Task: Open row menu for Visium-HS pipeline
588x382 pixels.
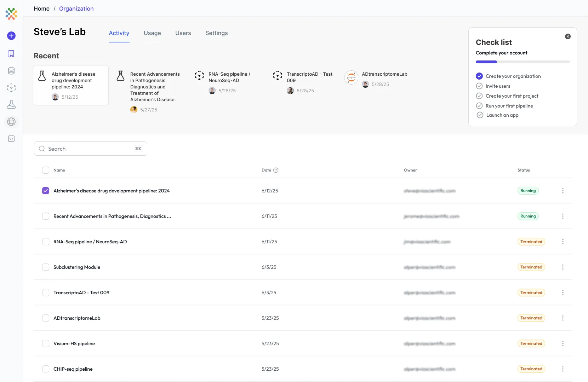Action: [563, 343]
